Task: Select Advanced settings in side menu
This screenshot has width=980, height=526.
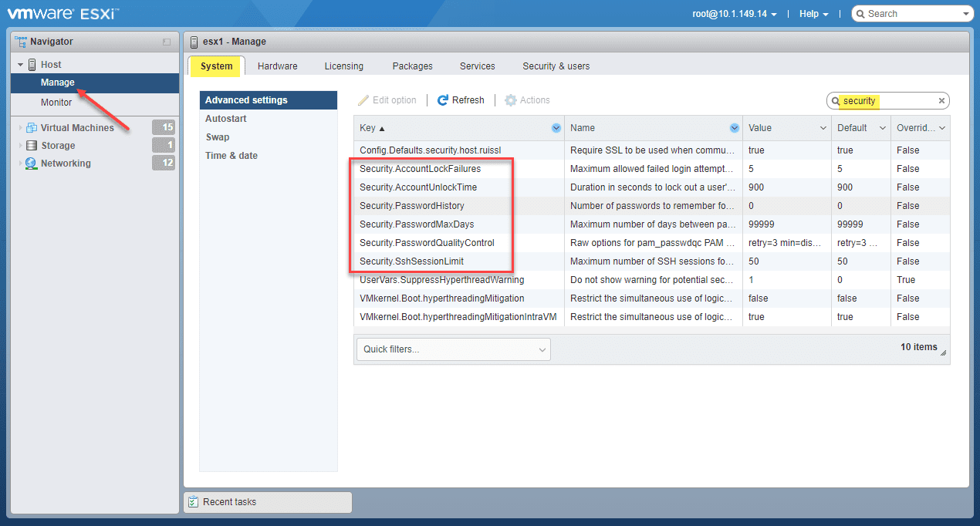Action: point(269,100)
